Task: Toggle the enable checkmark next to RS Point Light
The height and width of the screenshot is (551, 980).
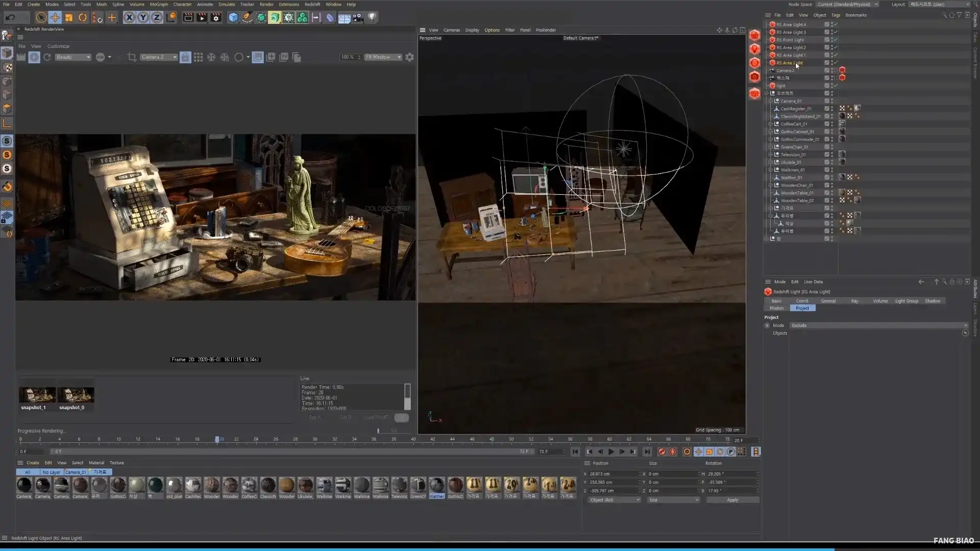Action: pos(836,39)
